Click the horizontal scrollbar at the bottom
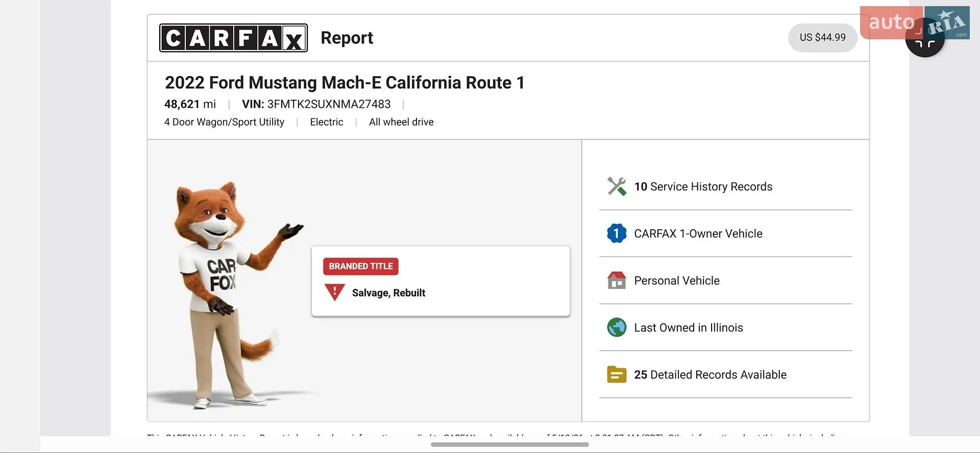Image resolution: width=980 pixels, height=453 pixels. click(x=509, y=444)
